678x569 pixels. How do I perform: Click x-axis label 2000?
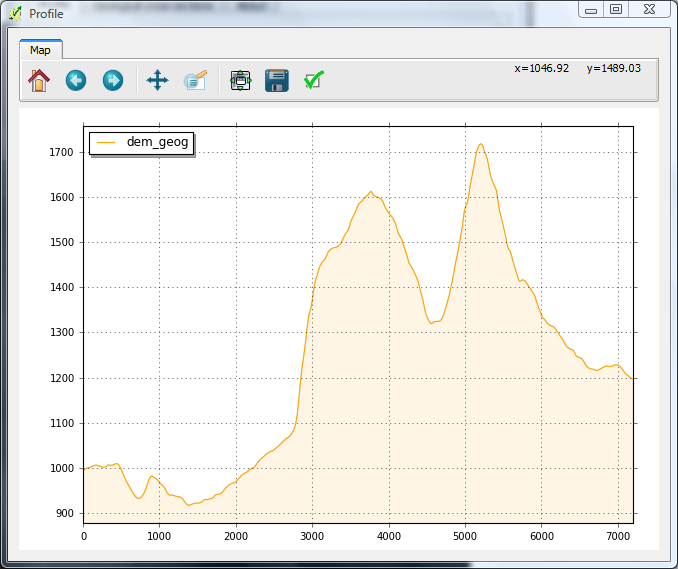236,536
